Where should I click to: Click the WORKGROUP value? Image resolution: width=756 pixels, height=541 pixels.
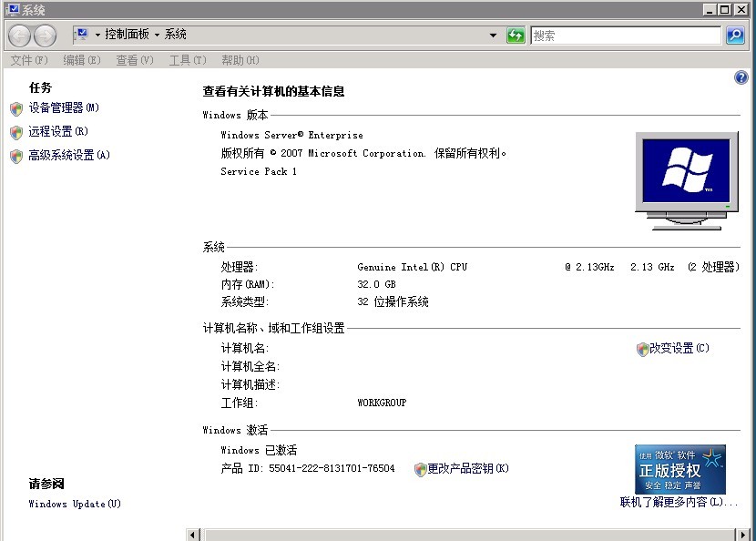[382, 403]
